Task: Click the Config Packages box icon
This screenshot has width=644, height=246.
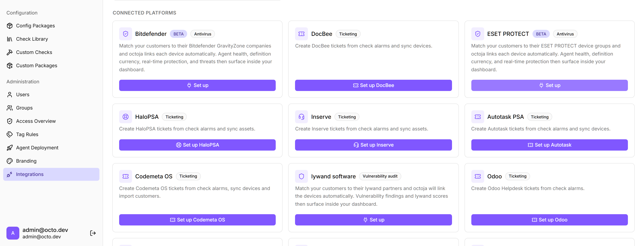Action: pyautogui.click(x=9, y=26)
